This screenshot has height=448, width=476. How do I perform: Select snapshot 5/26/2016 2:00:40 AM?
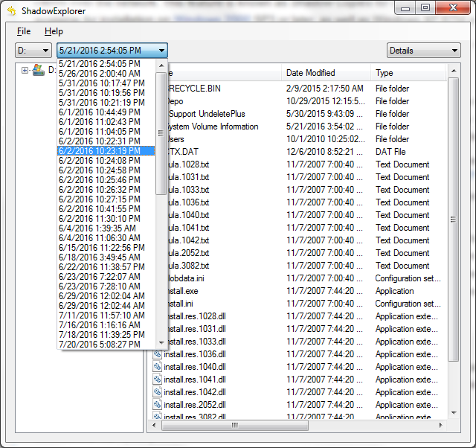coord(106,74)
